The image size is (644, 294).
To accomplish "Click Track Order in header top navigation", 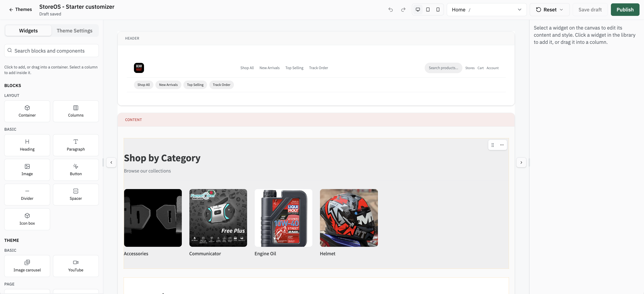I will (318, 68).
